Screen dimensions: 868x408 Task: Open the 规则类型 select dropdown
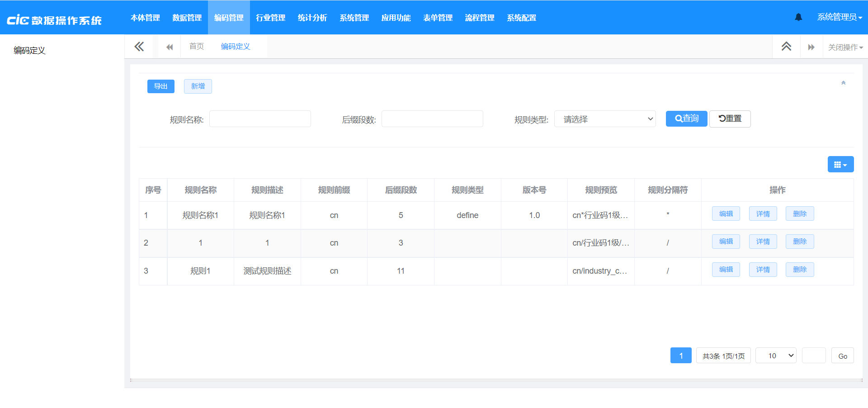[x=605, y=119]
